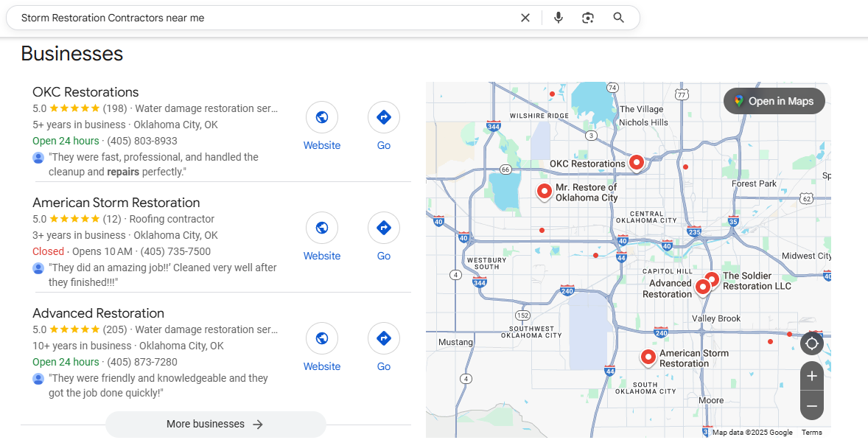Get directions to Advanced Restoration
Viewport: 868px width, 440px height.
point(383,339)
